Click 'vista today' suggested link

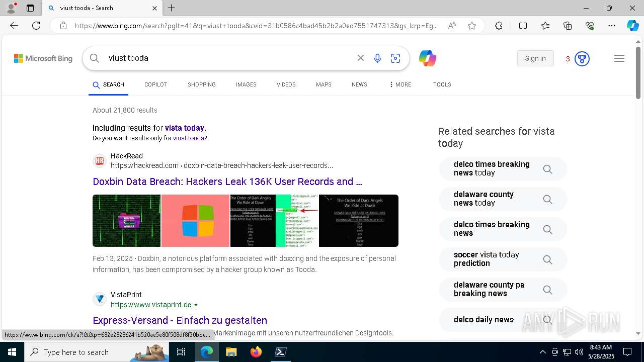[185, 128]
